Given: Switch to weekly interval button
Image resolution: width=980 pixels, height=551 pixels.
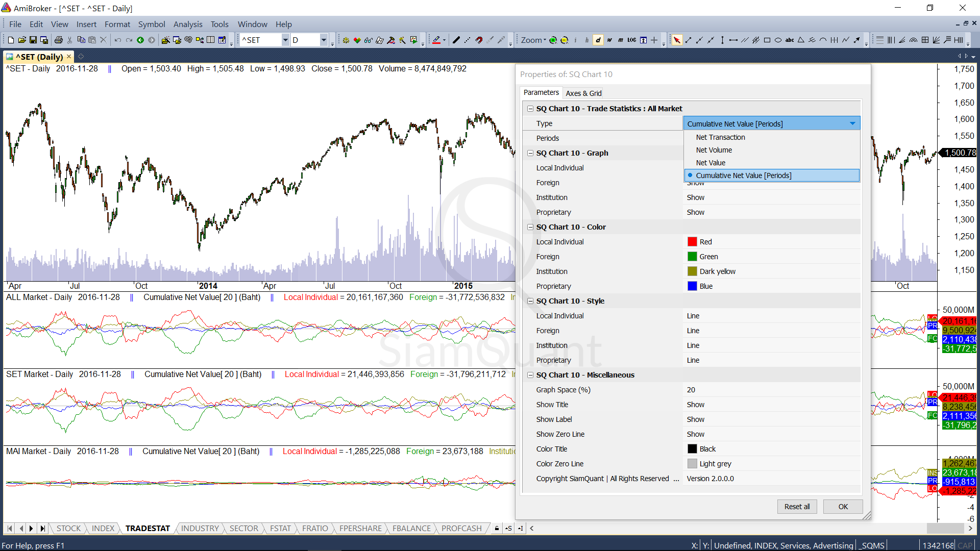Looking at the screenshot, I should [x=609, y=40].
